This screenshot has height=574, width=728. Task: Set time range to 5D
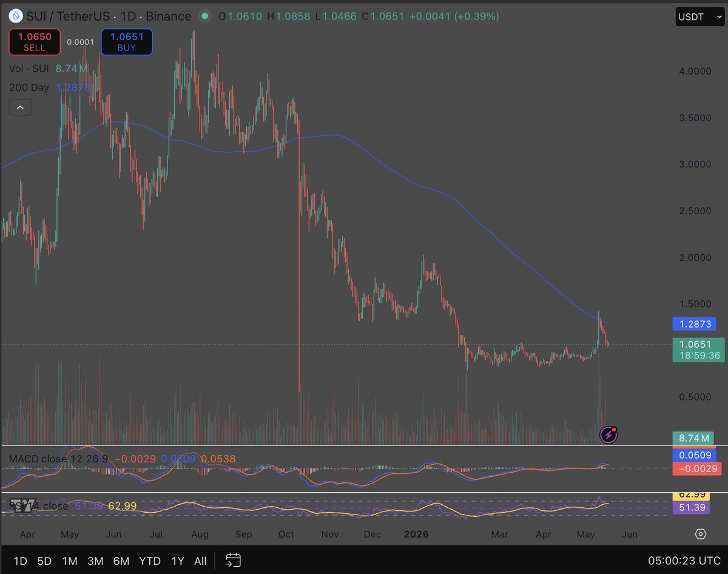pos(44,561)
